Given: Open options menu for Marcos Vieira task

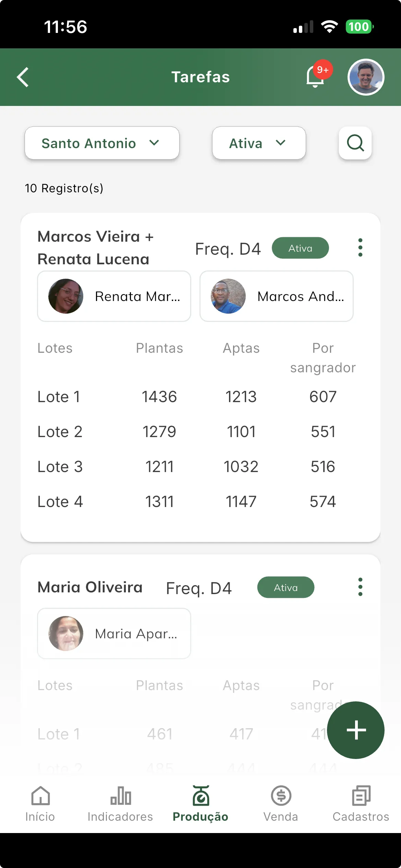Looking at the screenshot, I should [x=360, y=248].
